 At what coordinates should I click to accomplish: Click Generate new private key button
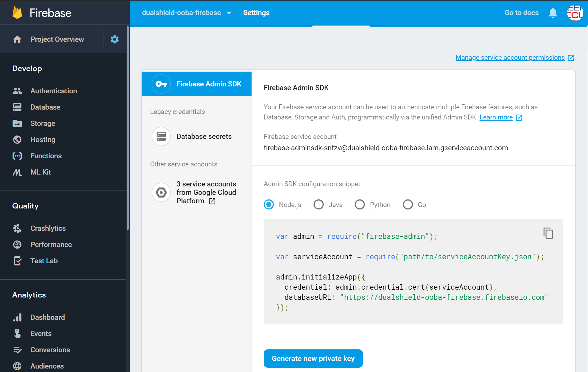(x=313, y=358)
